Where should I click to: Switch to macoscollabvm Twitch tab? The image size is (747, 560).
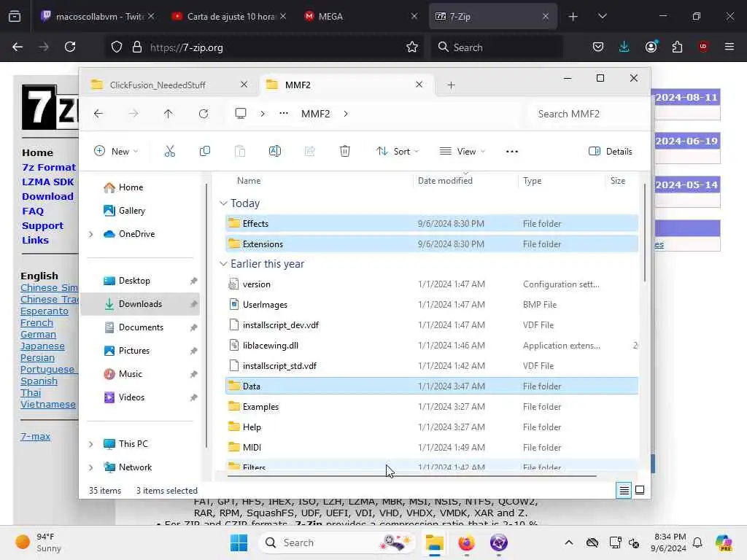[x=98, y=17]
